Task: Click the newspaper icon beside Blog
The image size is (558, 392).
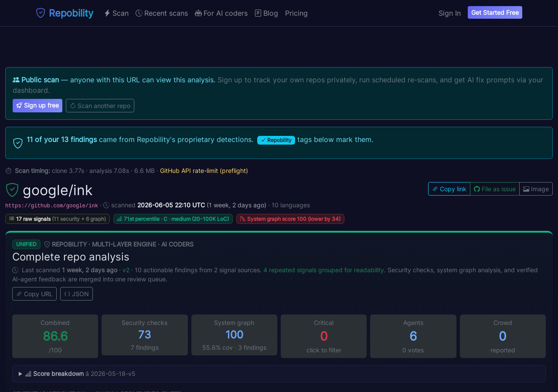Action: click(258, 13)
